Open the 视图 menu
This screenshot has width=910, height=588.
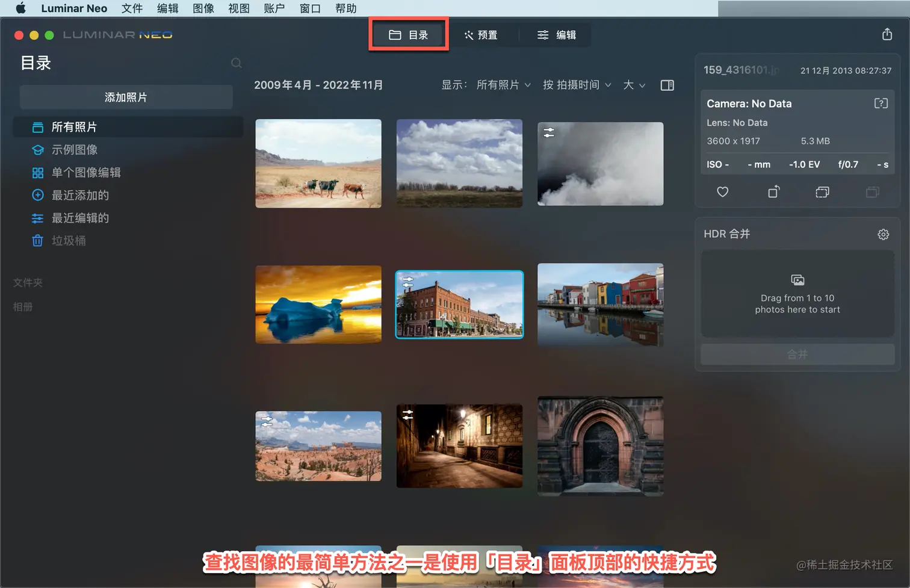coord(239,8)
